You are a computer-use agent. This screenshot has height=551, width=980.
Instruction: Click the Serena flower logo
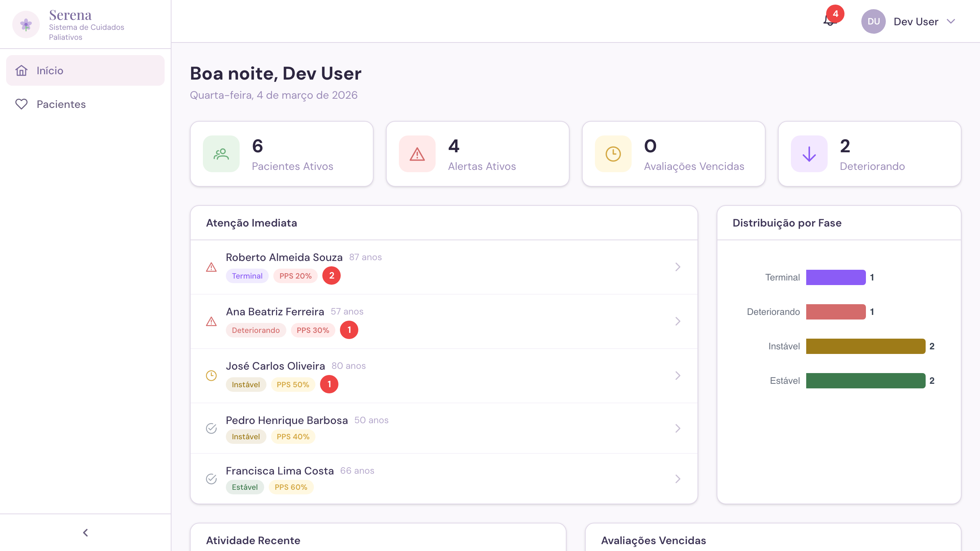coord(26,24)
